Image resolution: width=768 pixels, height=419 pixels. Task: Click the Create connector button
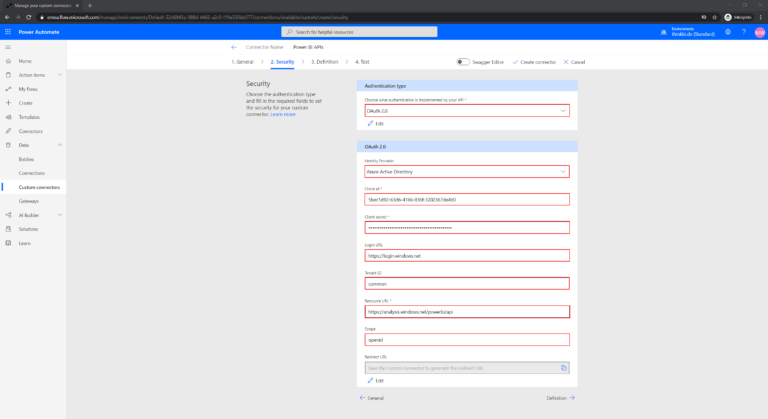534,62
